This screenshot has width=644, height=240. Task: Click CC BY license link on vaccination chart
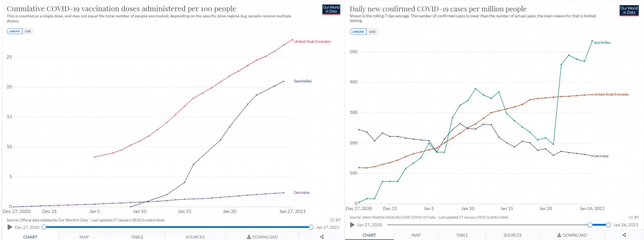pos(330,219)
